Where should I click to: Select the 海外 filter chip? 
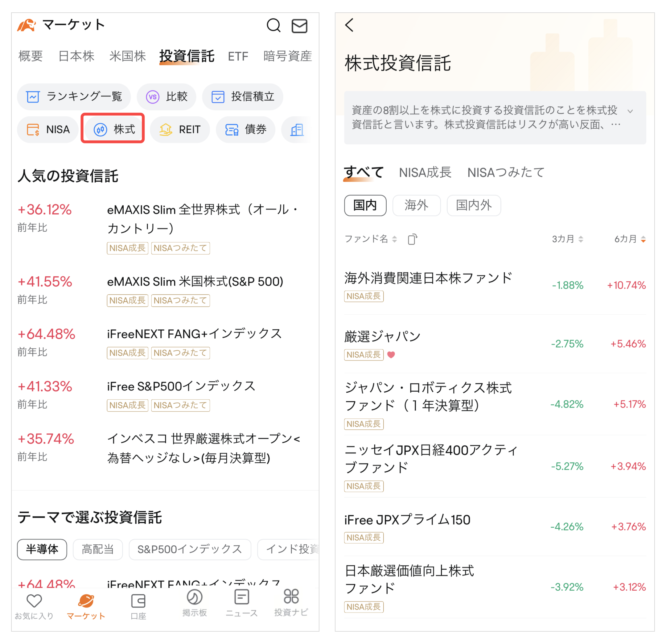pyautogui.click(x=417, y=205)
